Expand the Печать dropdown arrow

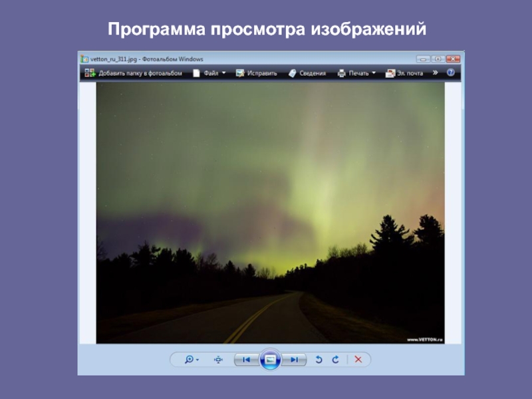[x=374, y=72]
